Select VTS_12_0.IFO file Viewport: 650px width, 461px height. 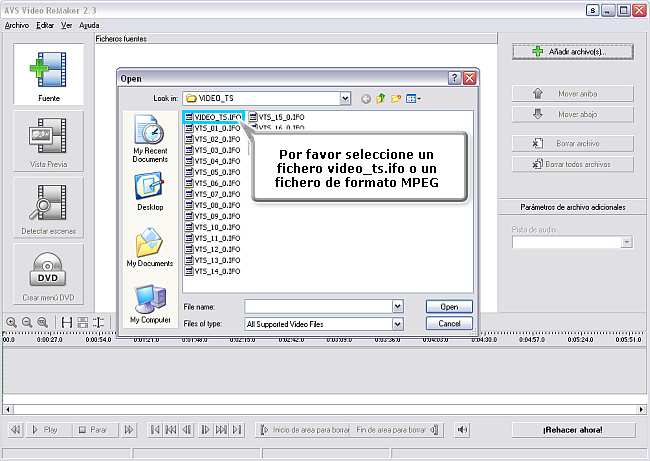(x=213, y=249)
